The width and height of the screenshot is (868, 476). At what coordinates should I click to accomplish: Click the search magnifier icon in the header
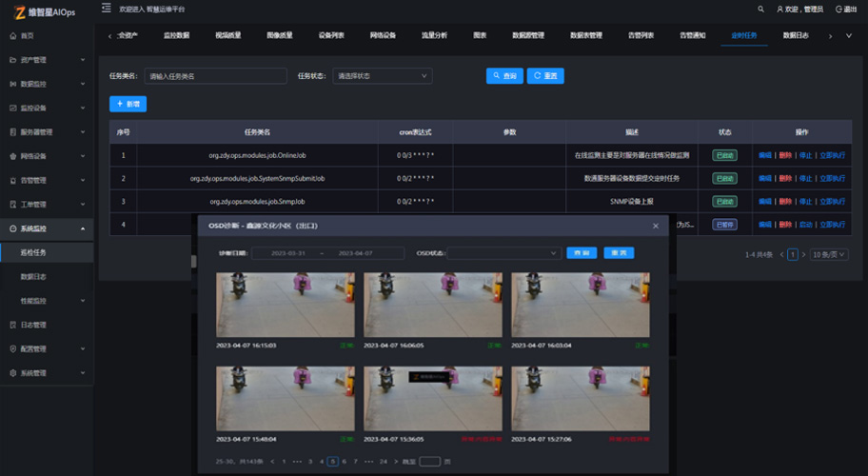(x=760, y=9)
